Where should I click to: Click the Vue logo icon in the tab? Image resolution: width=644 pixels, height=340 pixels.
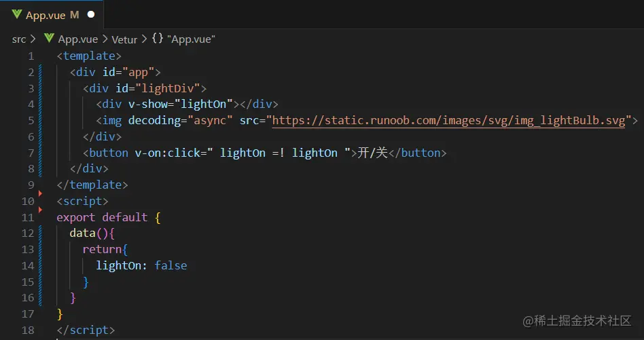click(17, 14)
